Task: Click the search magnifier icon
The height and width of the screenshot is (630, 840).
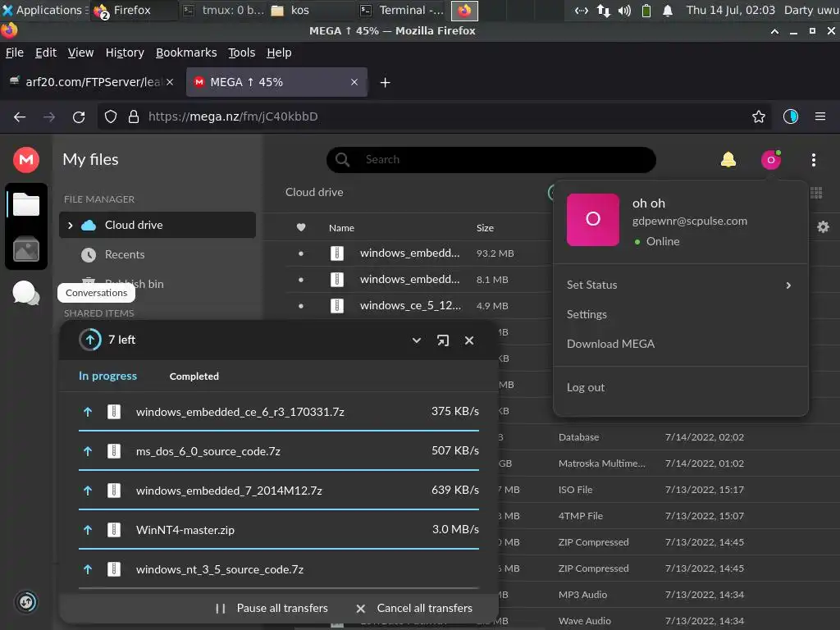Action: (x=342, y=160)
